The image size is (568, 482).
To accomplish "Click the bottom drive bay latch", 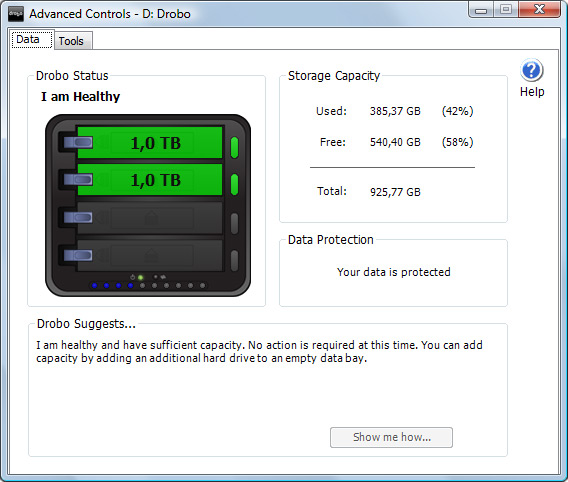I will [x=78, y=255].
